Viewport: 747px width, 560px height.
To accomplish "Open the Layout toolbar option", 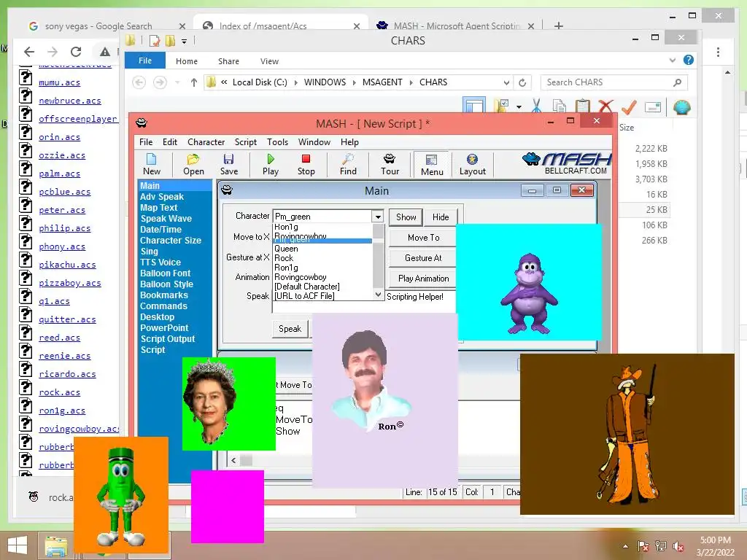I will click(x=472, y=164).
